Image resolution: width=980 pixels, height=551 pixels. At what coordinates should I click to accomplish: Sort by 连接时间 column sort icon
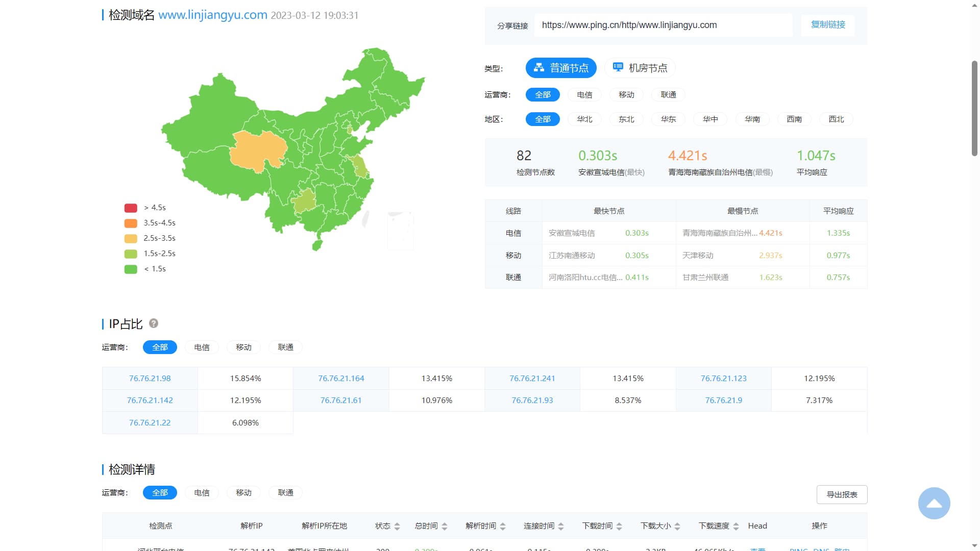pos(561,526)
